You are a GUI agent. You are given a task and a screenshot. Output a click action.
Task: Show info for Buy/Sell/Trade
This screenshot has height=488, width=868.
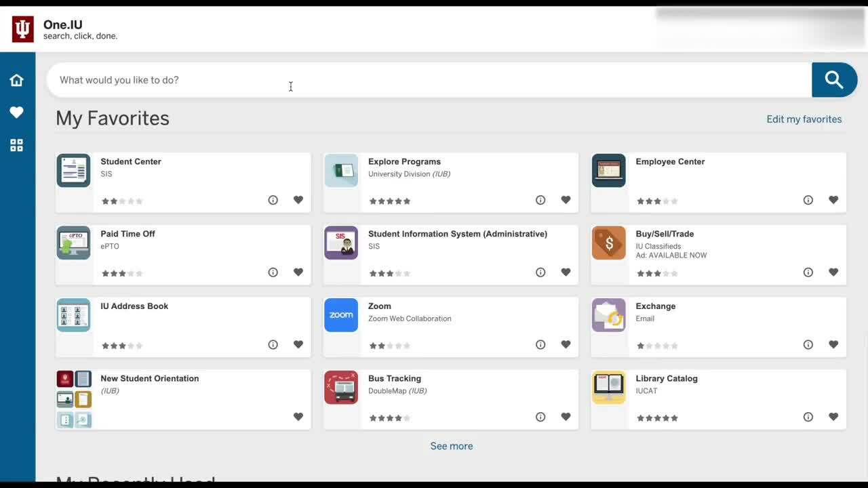pyautogui.click(x=808, y=272)
